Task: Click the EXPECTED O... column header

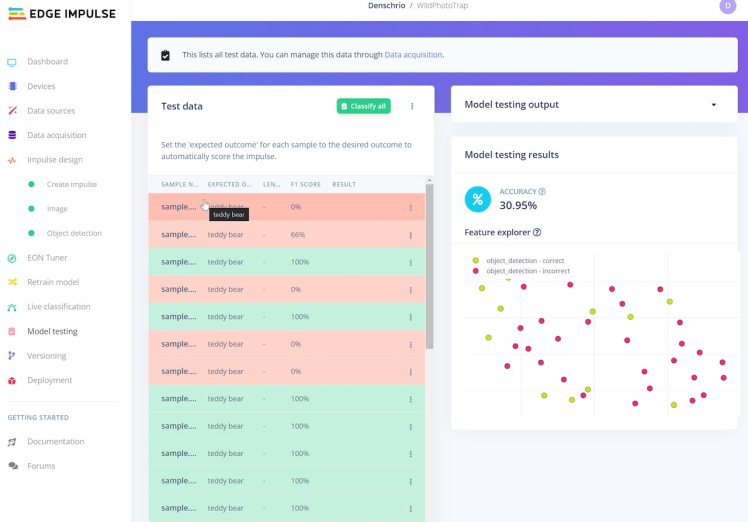Action: (x=229, y=184)
